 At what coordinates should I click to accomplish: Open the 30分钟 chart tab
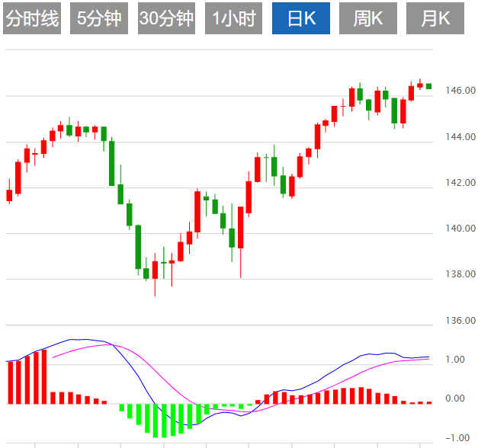click(x=166, y=19)
